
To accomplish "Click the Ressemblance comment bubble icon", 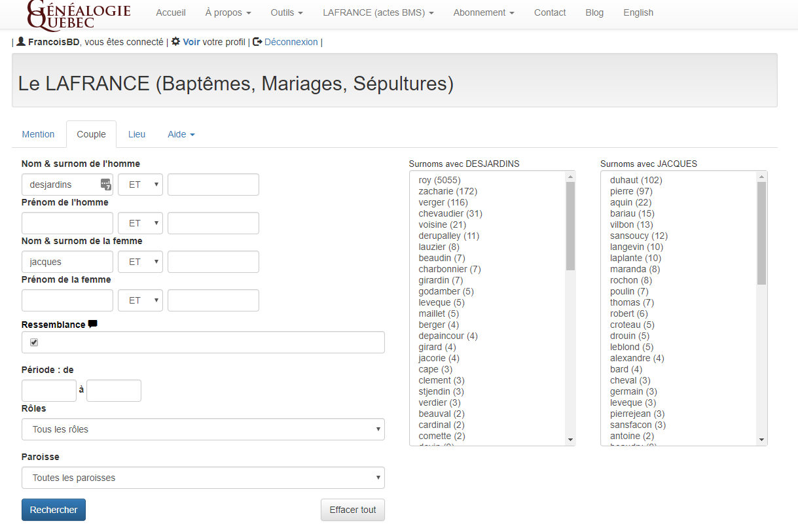I will click(92, 324).
